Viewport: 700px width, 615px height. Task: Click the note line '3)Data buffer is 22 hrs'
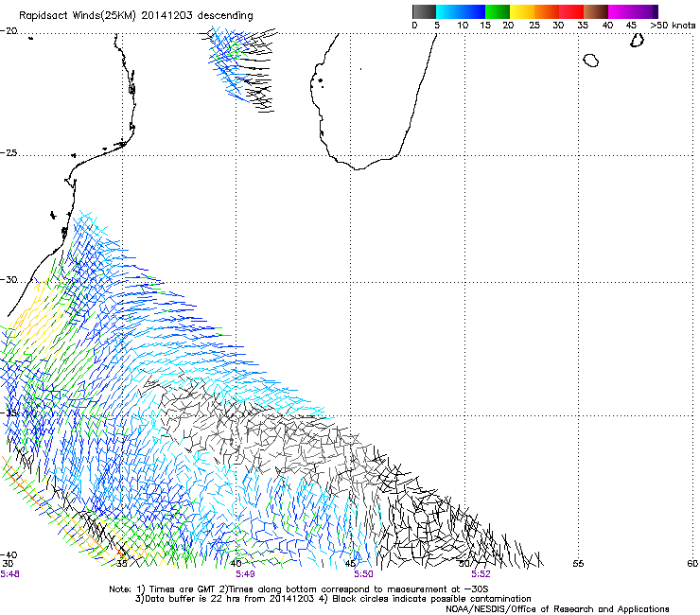click(x=333, y=599)
